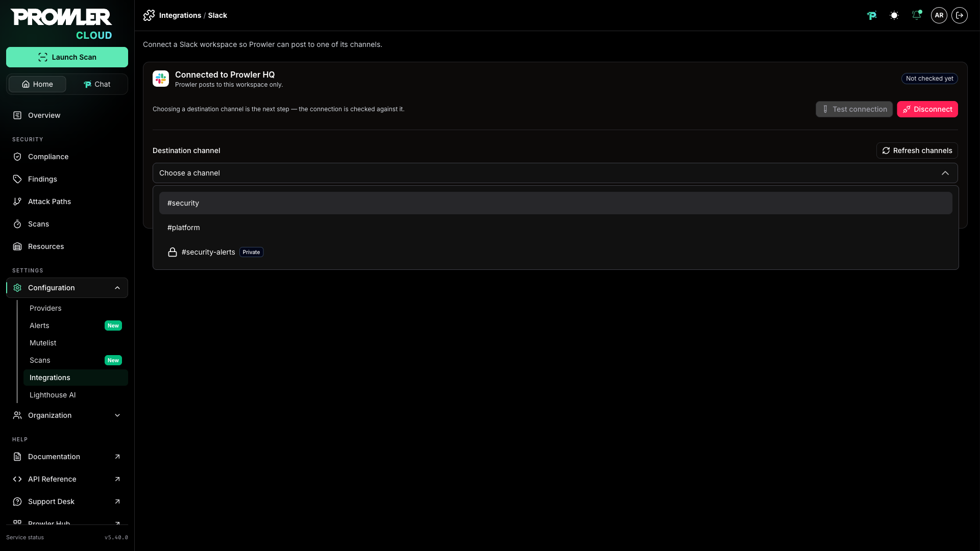Open Providers under Configuration

[76, 308]
